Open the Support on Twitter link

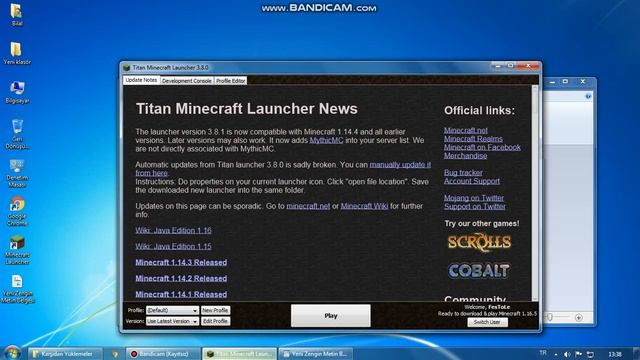coord(475,207)
